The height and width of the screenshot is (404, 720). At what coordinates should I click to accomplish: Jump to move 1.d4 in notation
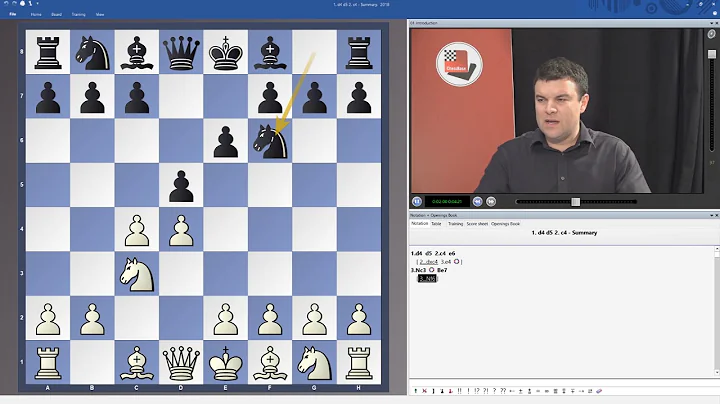click(x=416, y=253)
